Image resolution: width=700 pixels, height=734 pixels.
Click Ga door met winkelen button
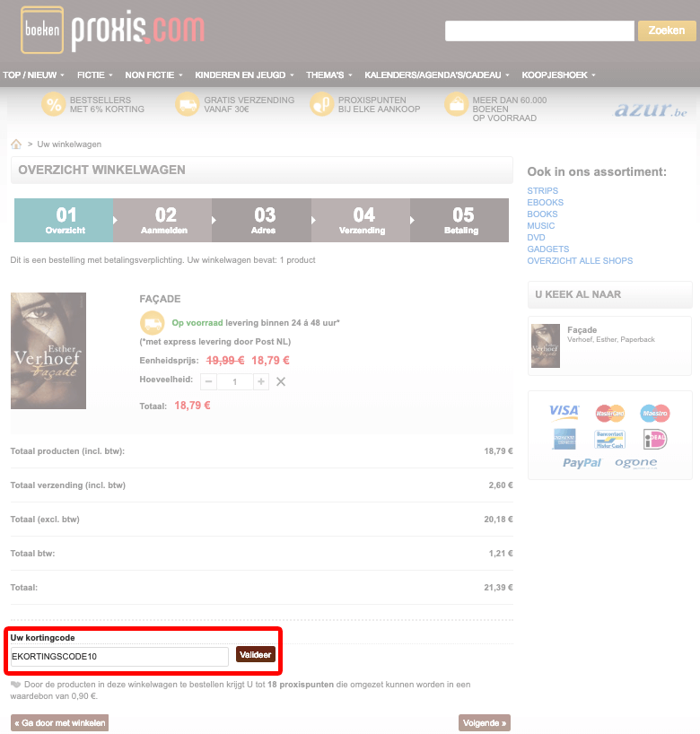point(59,722)
